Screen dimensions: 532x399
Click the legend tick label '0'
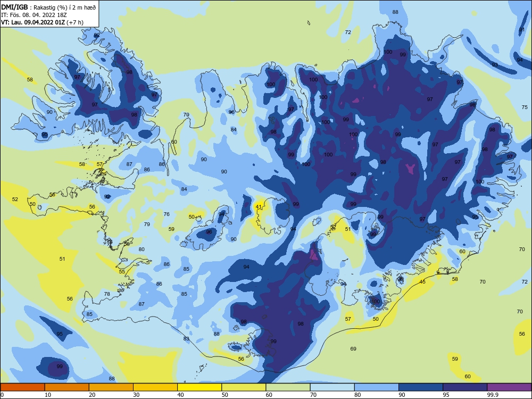point(2,395)
